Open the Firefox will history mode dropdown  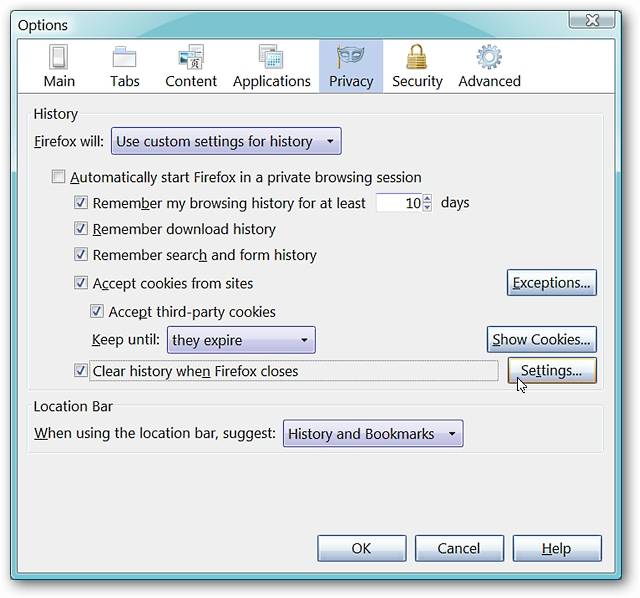226,141
